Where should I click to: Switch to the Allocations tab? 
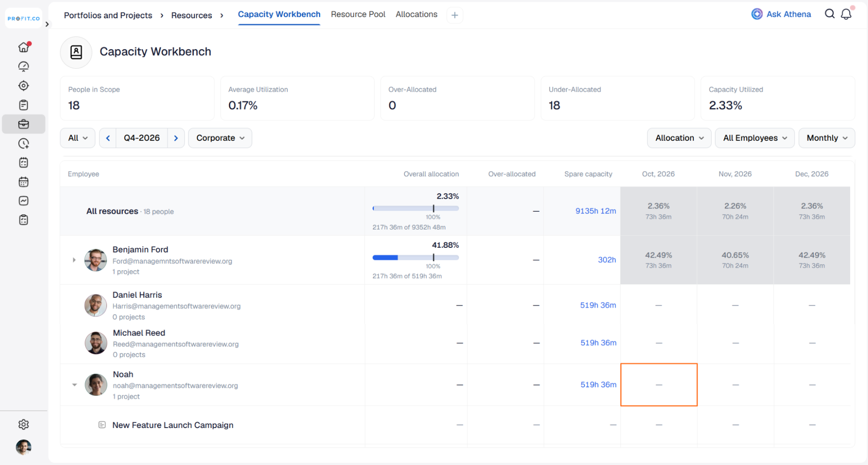[416, 14]
